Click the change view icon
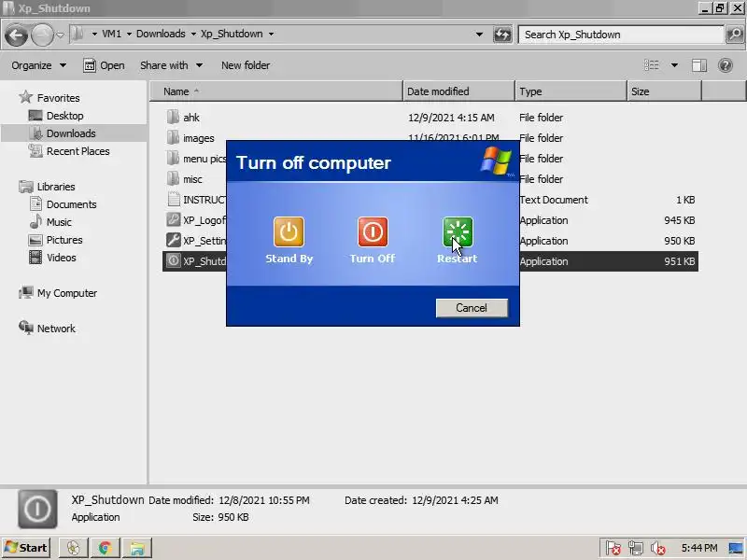The image size is (747, 560). tap(651, 65)
